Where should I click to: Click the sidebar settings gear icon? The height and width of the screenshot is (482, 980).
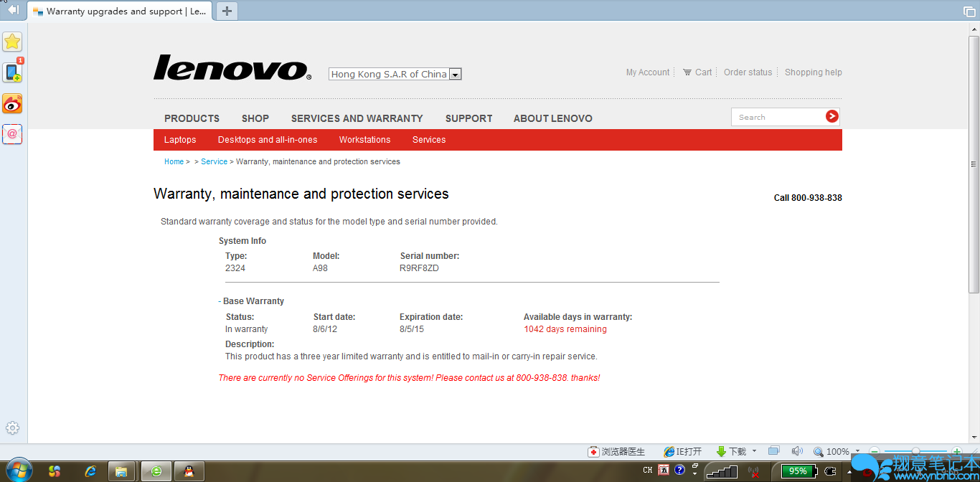(x=12, y=428)
